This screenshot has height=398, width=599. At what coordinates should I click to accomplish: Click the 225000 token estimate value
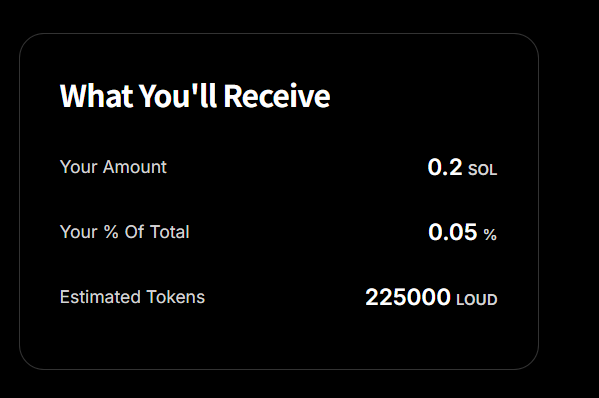(x=408, y=297)
